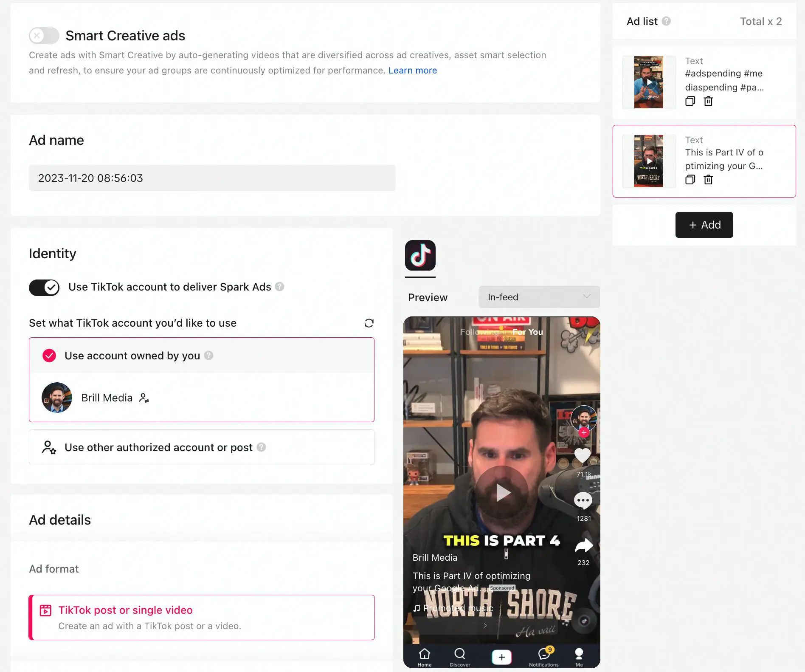Duplicate the Part IV ad
The image size is (805, 672).
point(690,180)
